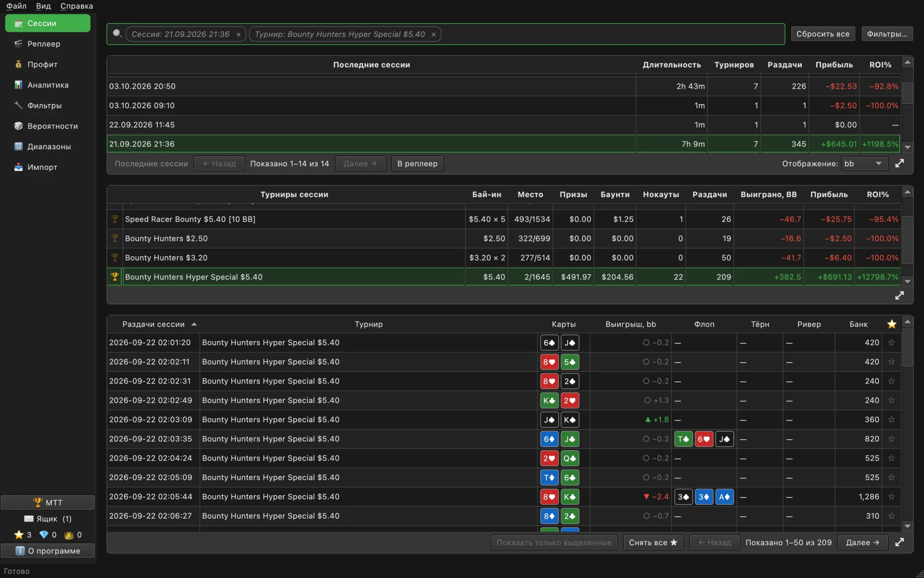Click the sessions table vertical scrollbar thumb

point(907,92)
